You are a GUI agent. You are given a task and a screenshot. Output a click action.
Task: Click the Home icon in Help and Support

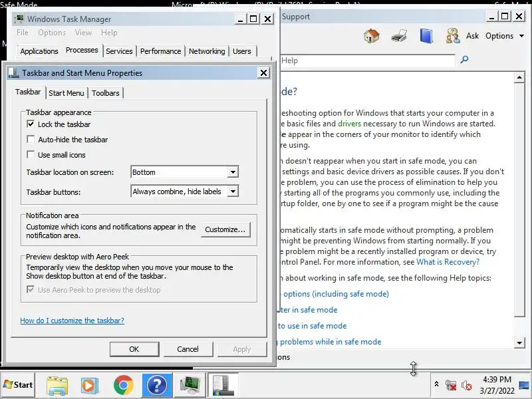click(372, 36)
